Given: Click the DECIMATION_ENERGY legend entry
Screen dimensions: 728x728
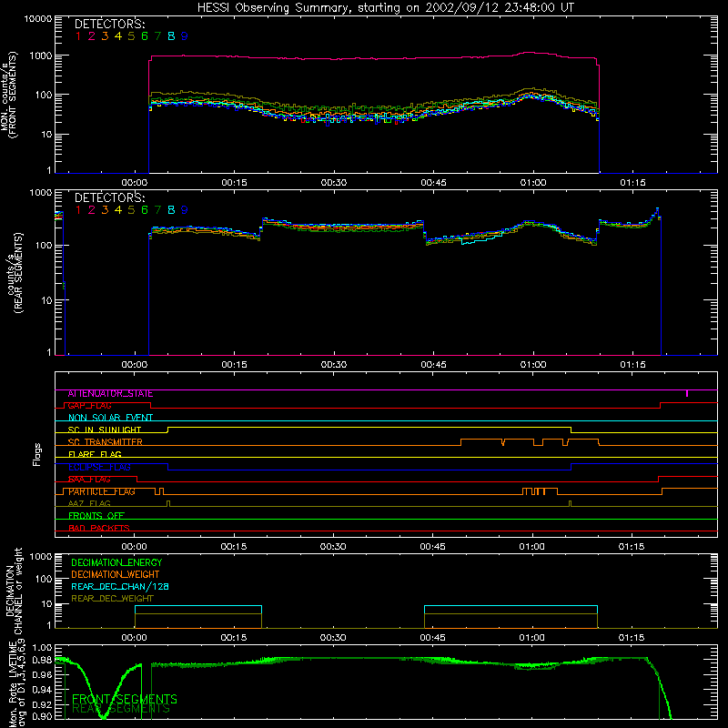Looking at the screenshot, I should point(116,562).
